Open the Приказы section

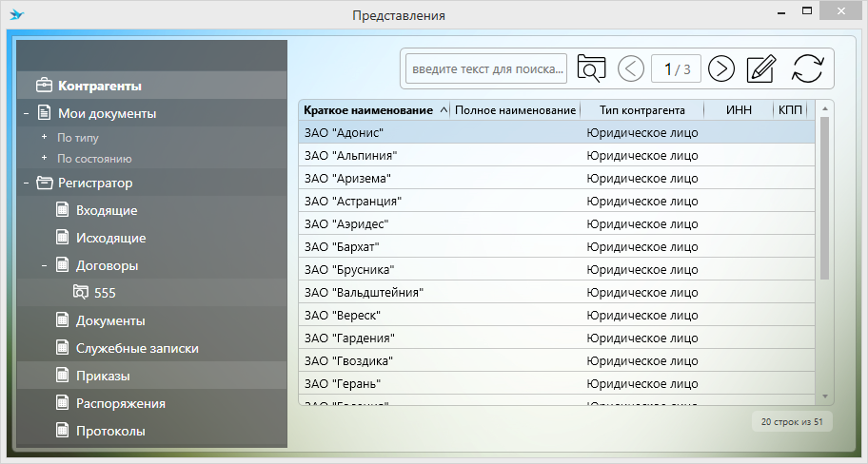pyautogui.click(x=103, y=376)
